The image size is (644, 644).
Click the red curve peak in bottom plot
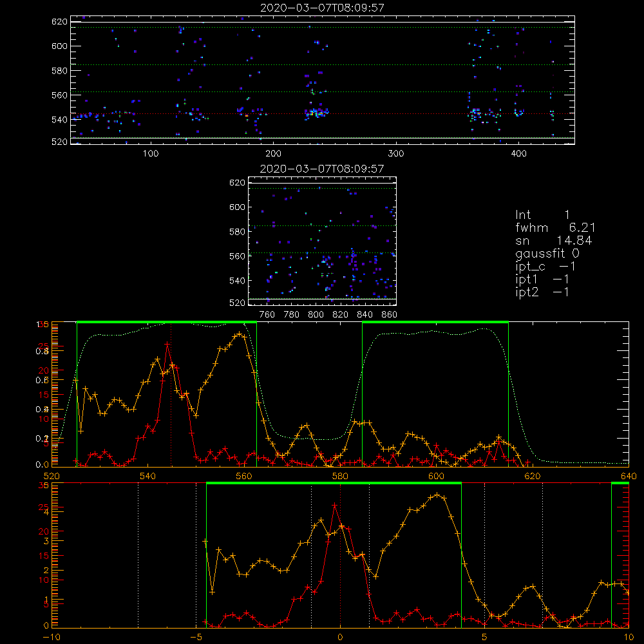coord(335,505)
